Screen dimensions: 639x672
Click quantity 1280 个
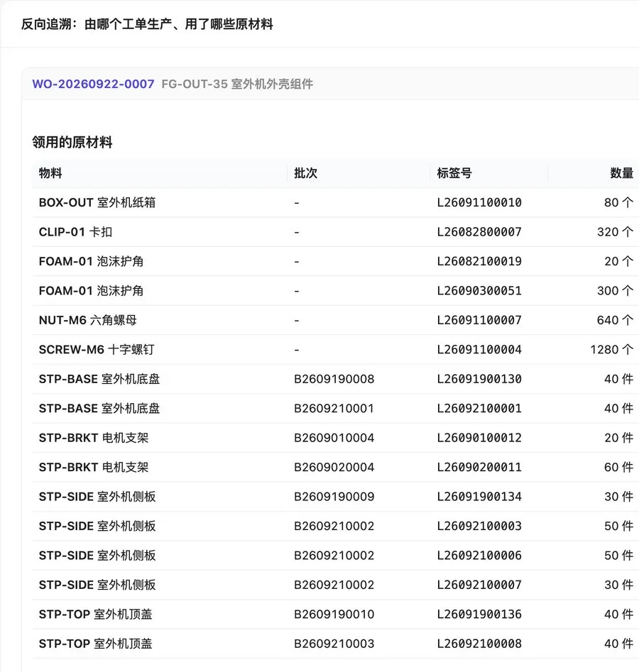[x=611, y=350]
